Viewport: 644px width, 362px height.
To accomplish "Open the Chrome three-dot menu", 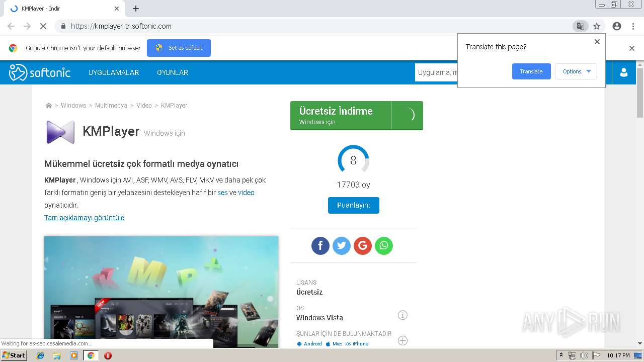I will point(633,26).
